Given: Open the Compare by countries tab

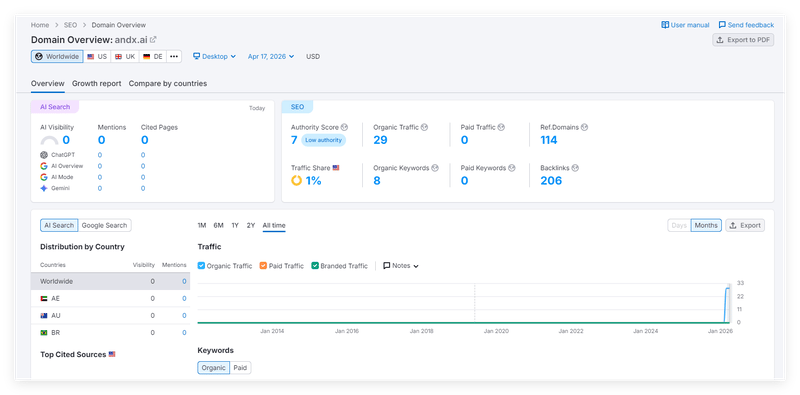Looking at the screenshot, I should click(168, 84).
